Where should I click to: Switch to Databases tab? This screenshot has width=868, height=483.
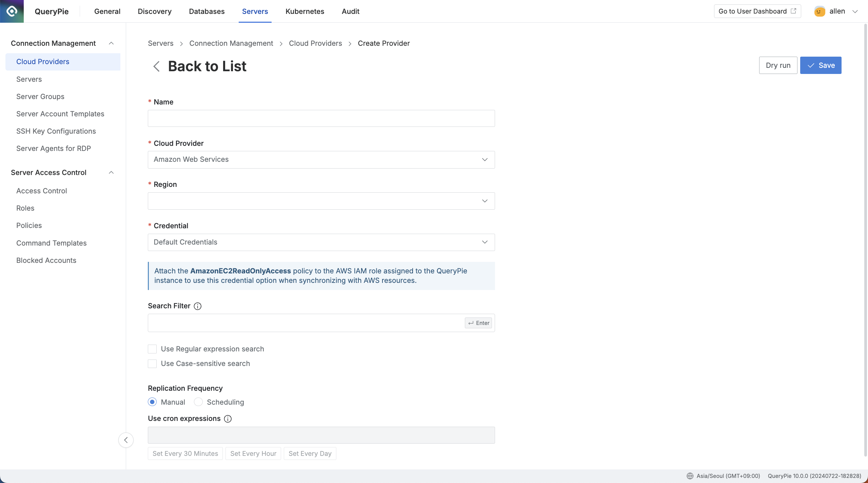(207, 11)
